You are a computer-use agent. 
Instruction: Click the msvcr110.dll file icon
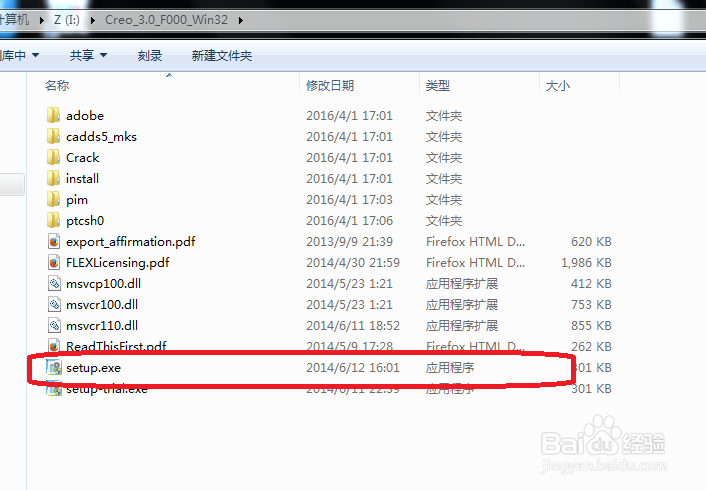point(54,325)
